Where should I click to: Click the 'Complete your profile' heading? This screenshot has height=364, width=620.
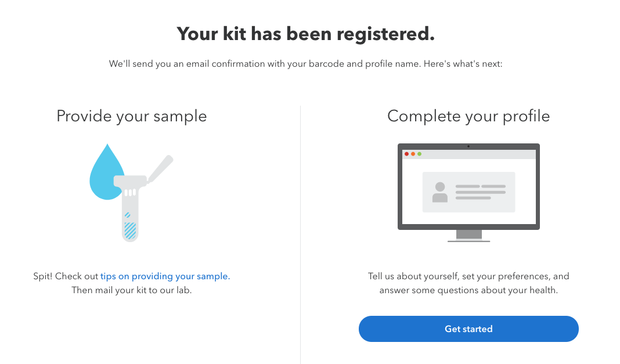click(468, 116)
